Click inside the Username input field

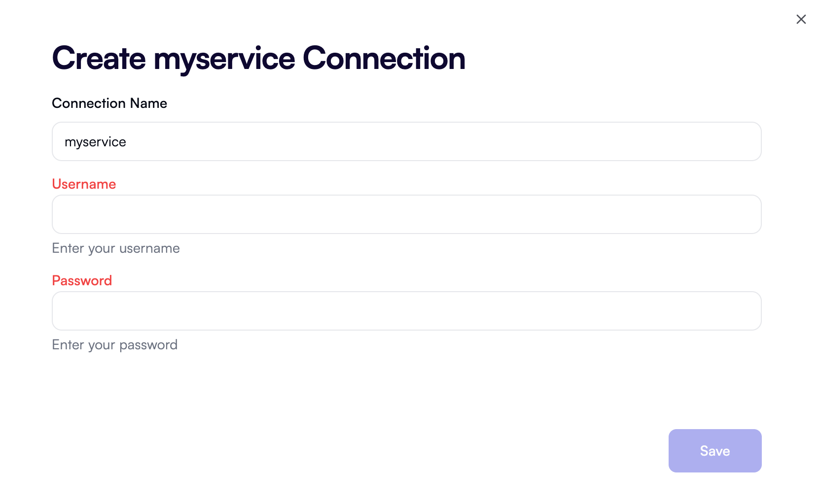(406, 214)
